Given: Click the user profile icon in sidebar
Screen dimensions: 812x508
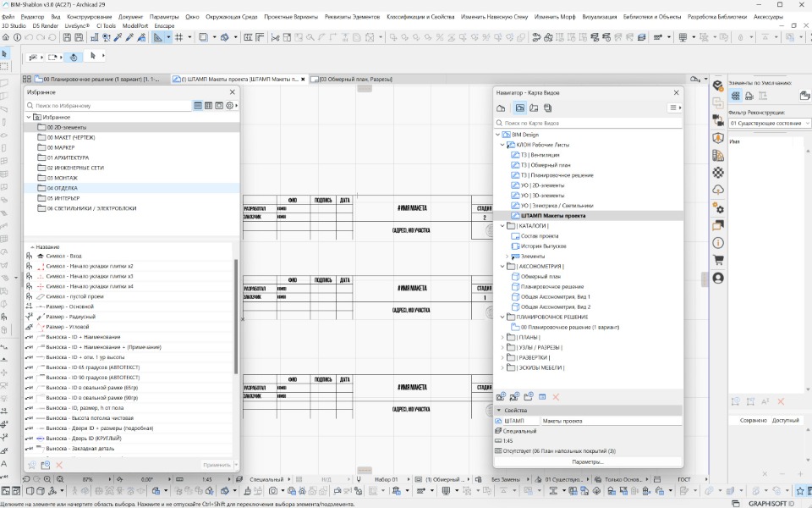Looking at the screenshot, I should tap(718, 279).
